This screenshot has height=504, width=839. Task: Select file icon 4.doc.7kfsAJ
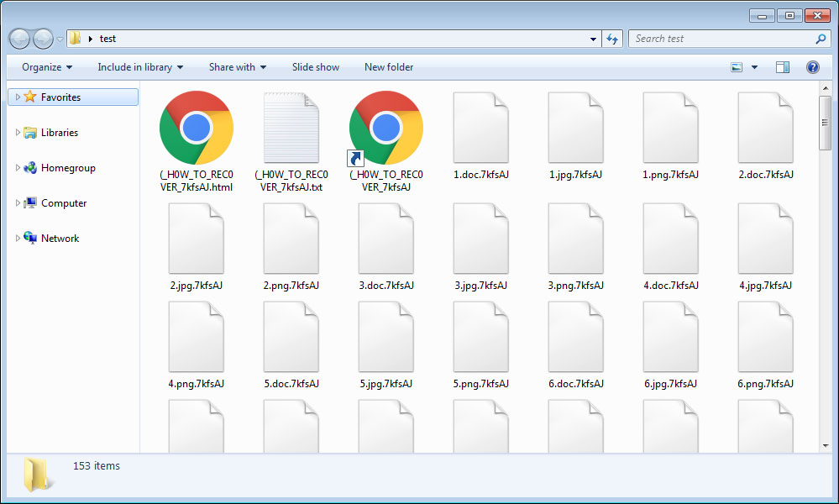(x=670, y=239)
